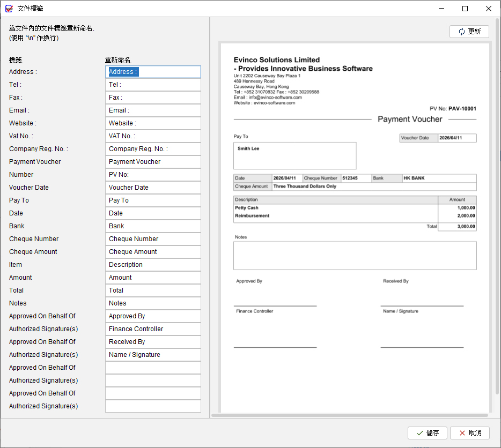Click the 儲存 save button
501x448 pixels.
pyautogui.click(x=427, y=432)
